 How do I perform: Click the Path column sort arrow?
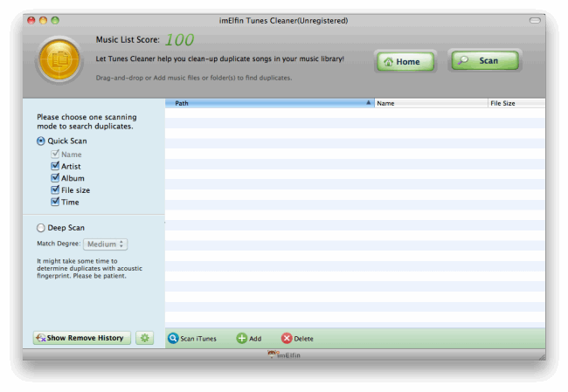coord(369,103)
